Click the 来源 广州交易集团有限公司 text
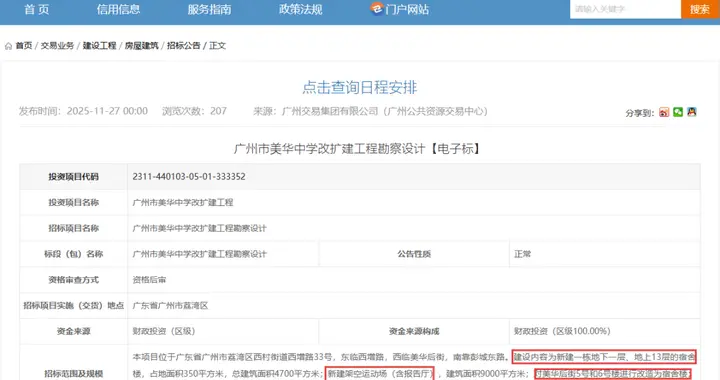720x380 pixels. 370,111
